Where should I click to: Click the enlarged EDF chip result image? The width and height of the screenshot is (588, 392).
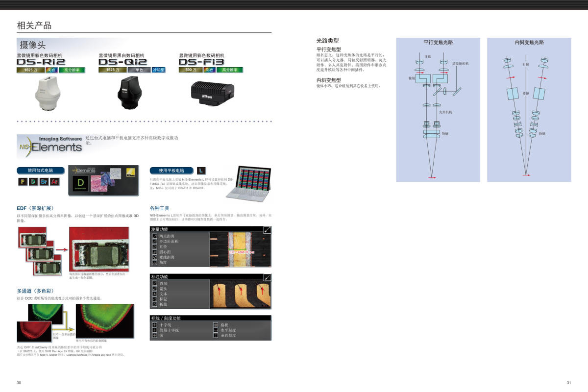pyautogui.click(x=99, y=249)
